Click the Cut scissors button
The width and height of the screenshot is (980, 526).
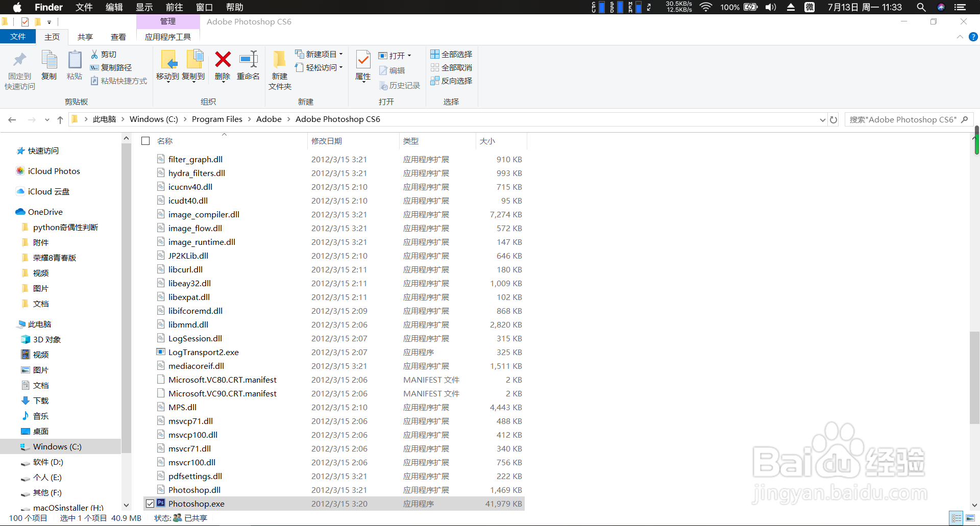(x=104, y=55)
